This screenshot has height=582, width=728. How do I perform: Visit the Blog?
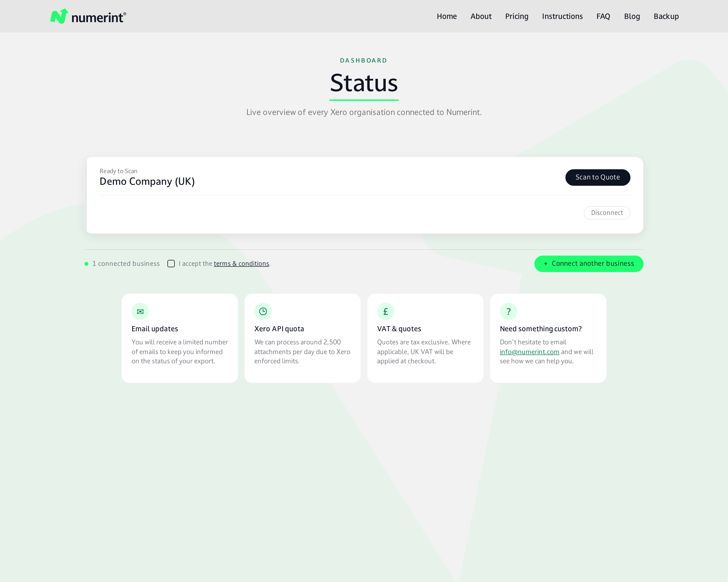point(632,16)
